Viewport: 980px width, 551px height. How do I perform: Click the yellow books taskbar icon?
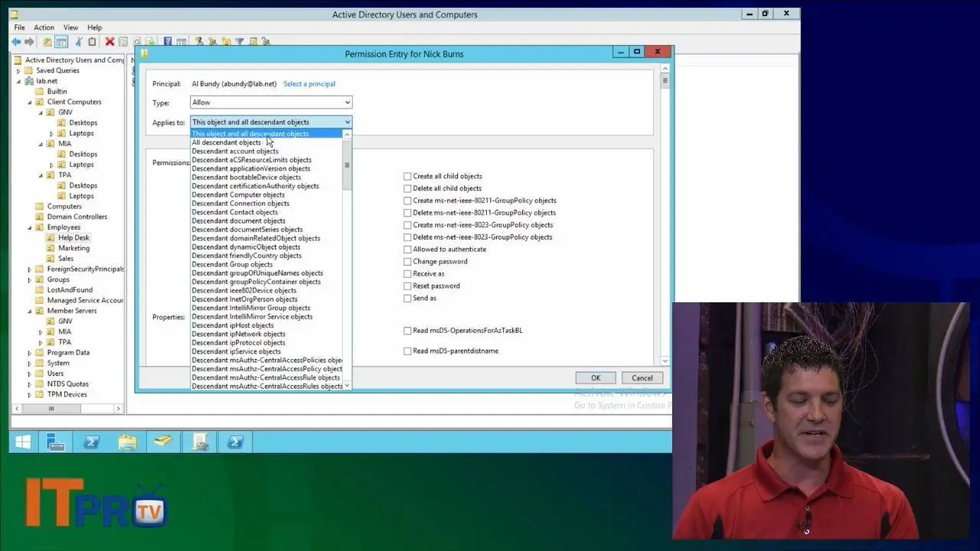pyautogui.click(x=163, y=442)
